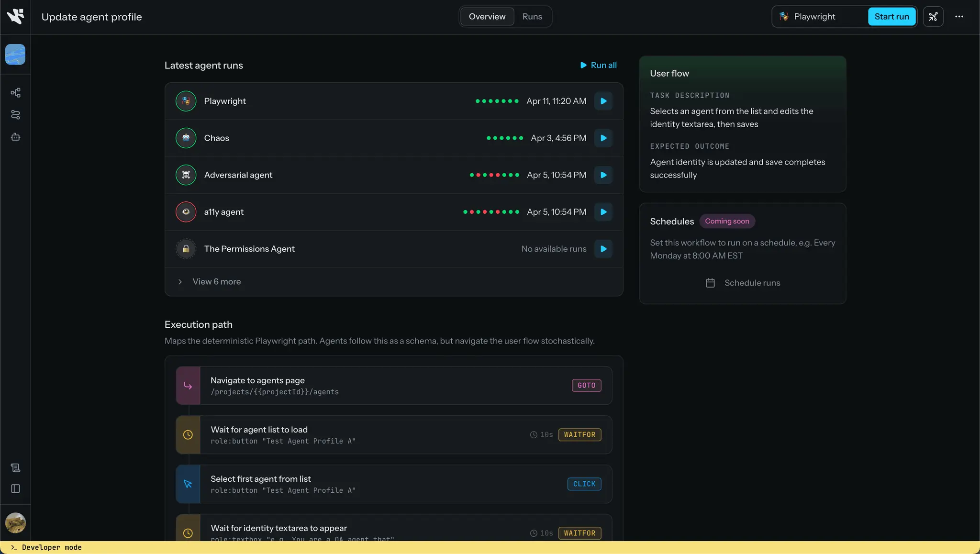Click WAITFOR tag on identity textarea step
Screen dimensions: 980x554
click(x=579, y=533)
